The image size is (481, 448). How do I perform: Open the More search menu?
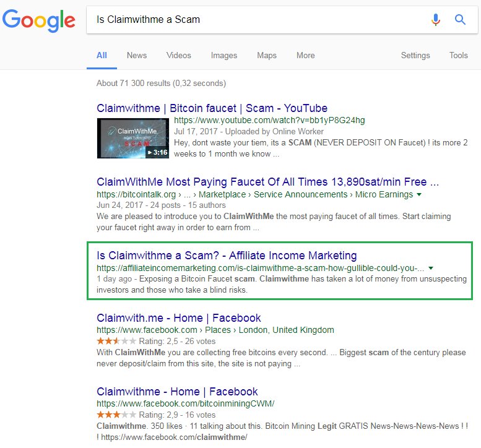pyautogui.click(x=306, y=56)
